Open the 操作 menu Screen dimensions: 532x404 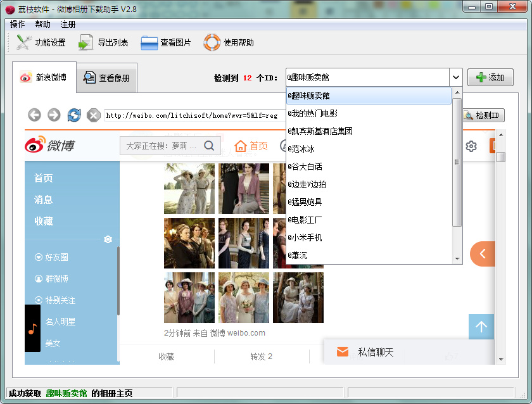click(x=17, y=24)
